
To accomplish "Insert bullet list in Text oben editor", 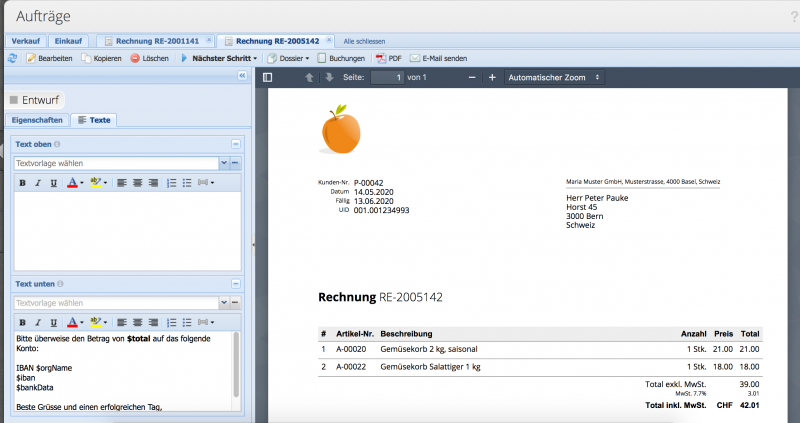I will (x=187, y=183).
